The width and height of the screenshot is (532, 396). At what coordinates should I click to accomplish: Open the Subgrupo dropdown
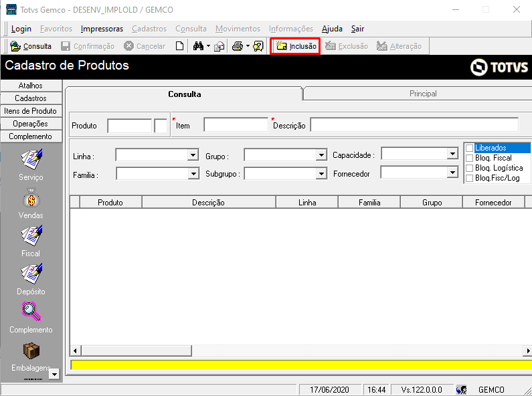pos(321,174)
